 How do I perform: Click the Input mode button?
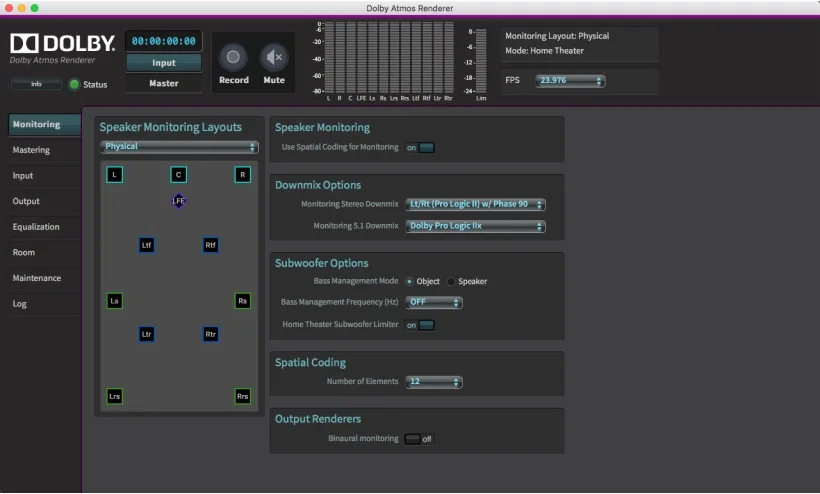point(164,63)
